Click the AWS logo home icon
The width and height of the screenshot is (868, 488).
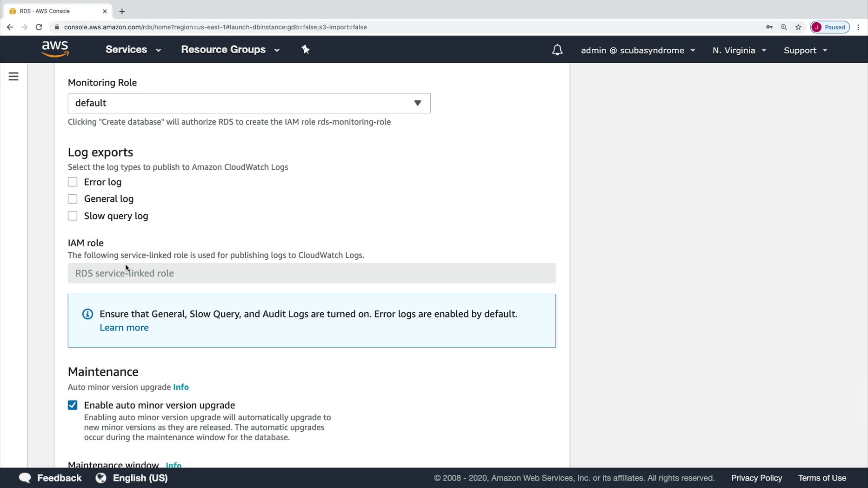coord(55,49)
